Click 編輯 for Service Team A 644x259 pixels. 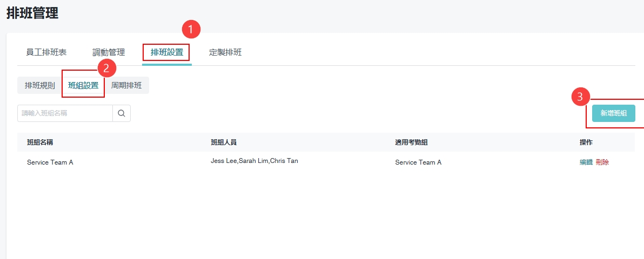click(586, 162)
